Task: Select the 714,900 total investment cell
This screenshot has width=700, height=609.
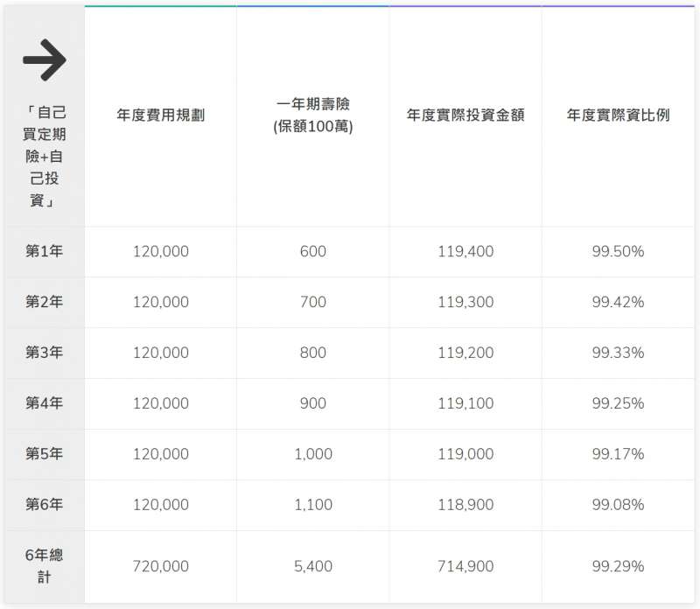Action: pos(465,567)
